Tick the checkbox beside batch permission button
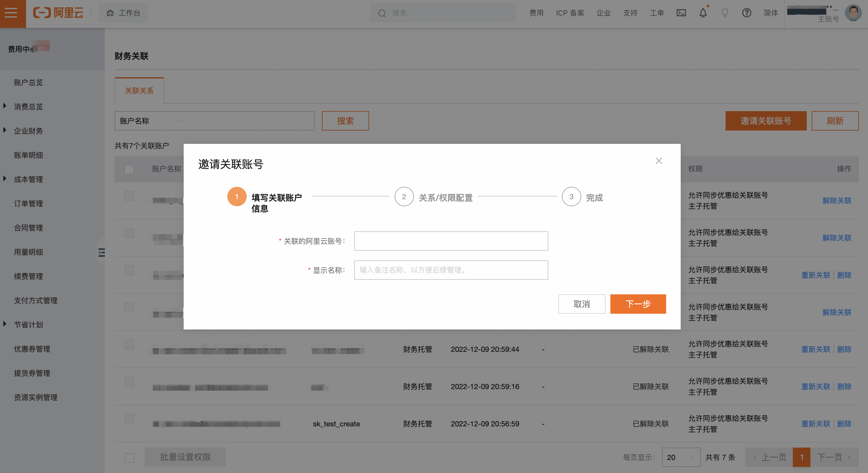 (130, 458)
